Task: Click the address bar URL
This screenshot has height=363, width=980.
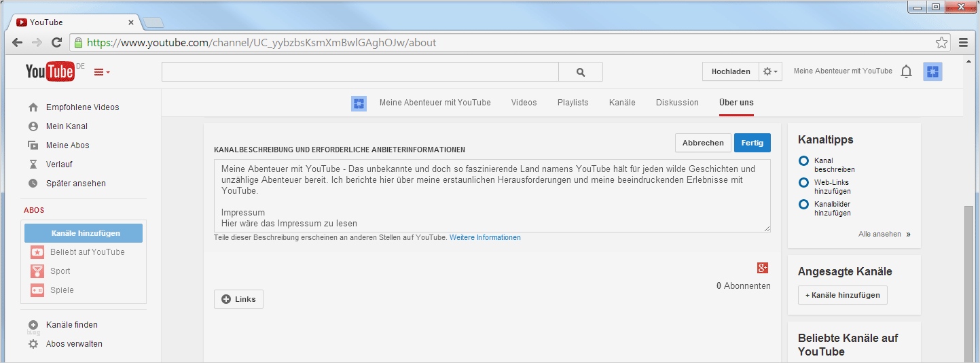Action: [x=261, y=43]
